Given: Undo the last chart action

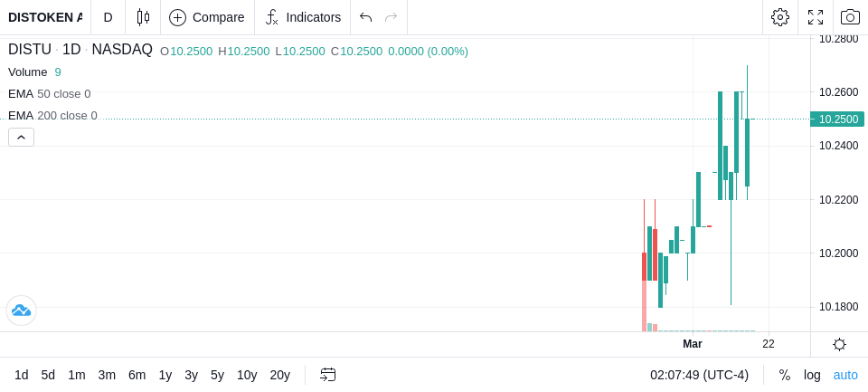Looking at the screenshot, I should click(365, 17).
